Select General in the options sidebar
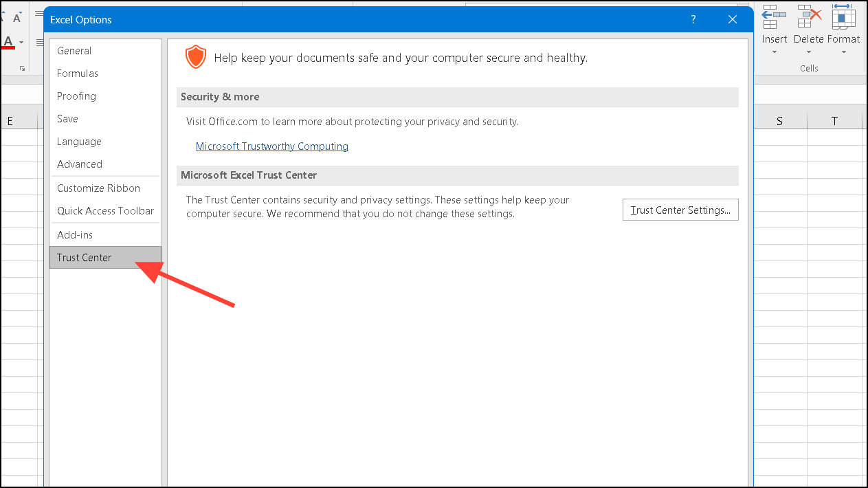Viewport: 868px width, 488px height. 74,51
